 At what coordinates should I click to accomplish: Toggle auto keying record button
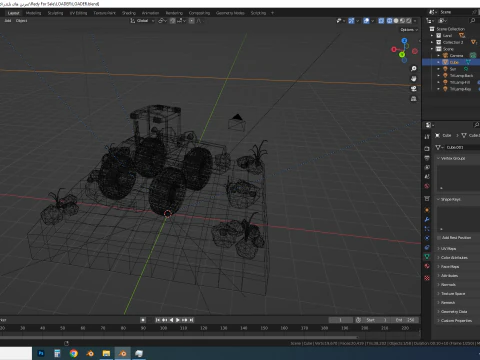coord(143,320)
